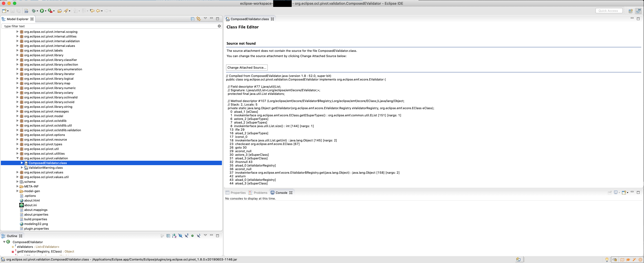The width and height of the screenshot is (644, 263).
Task: Click the light bulb tip icon in status bar
Action: coord(607,259)
